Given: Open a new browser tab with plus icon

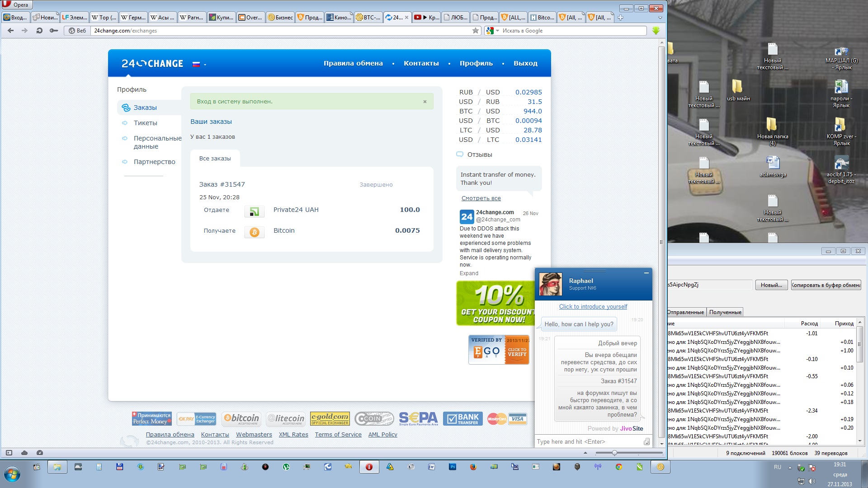Looking at the screenshot, I should point(621,18).
